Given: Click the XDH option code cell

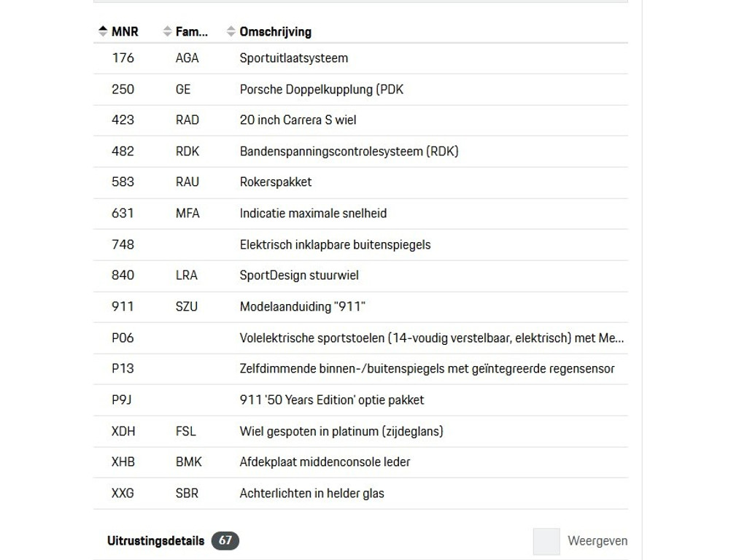Looking at the screenshot, I should 123,431.
